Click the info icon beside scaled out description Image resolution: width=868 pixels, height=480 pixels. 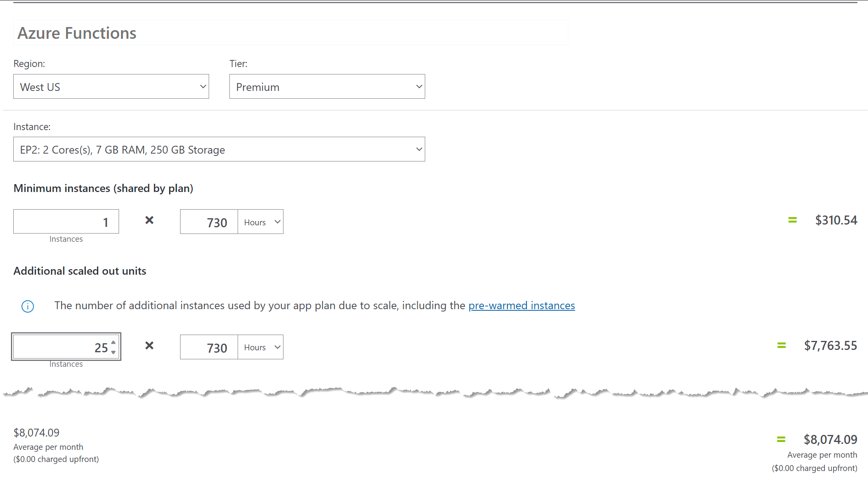27,306
